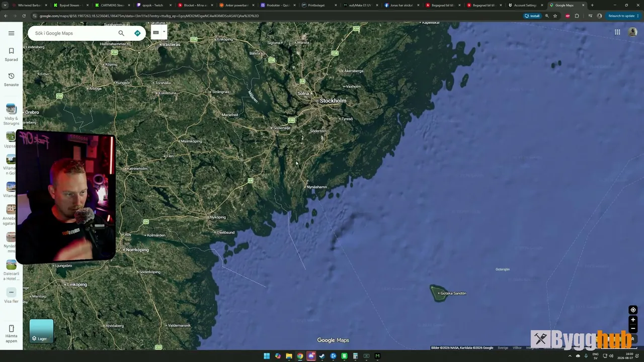Image resolution: width=644 pixels, height=362 pixels.
Task: Open the Dalecarlia Hotel recent place
Action: point(11,270)
